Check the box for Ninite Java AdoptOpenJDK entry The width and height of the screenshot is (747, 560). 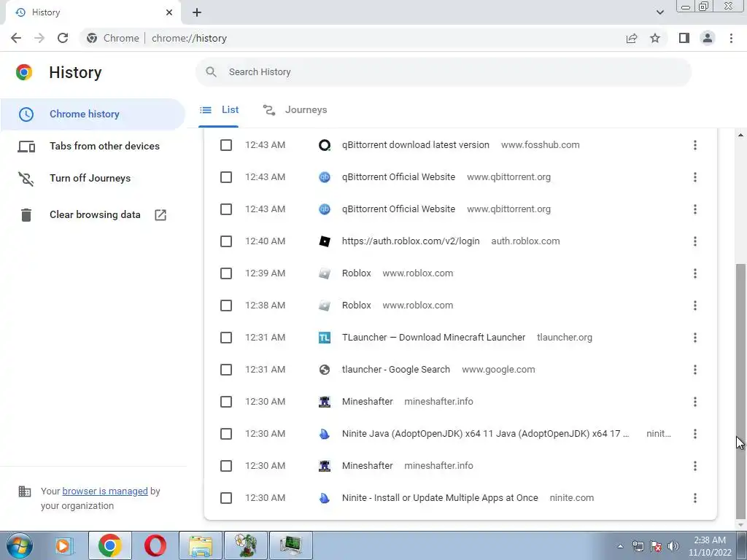(x=226, y=434)
